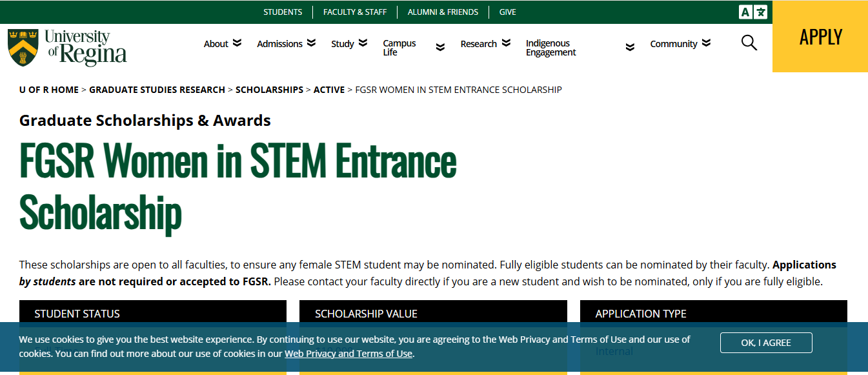868x375 pixels.
Task: Click the Graduate Scholarships & Awards heading
Action: click(x=145, y=121)
